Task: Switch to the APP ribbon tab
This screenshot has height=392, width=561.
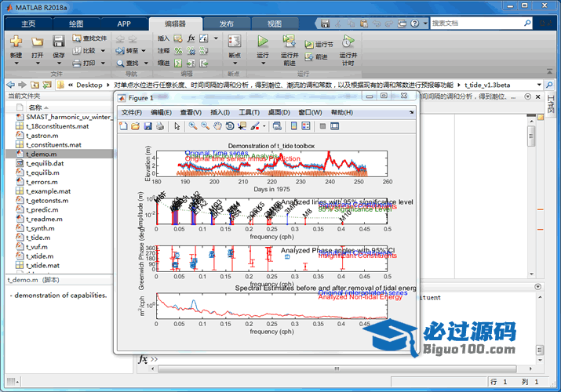Action: pyautogui.click(x=124, y=24)
